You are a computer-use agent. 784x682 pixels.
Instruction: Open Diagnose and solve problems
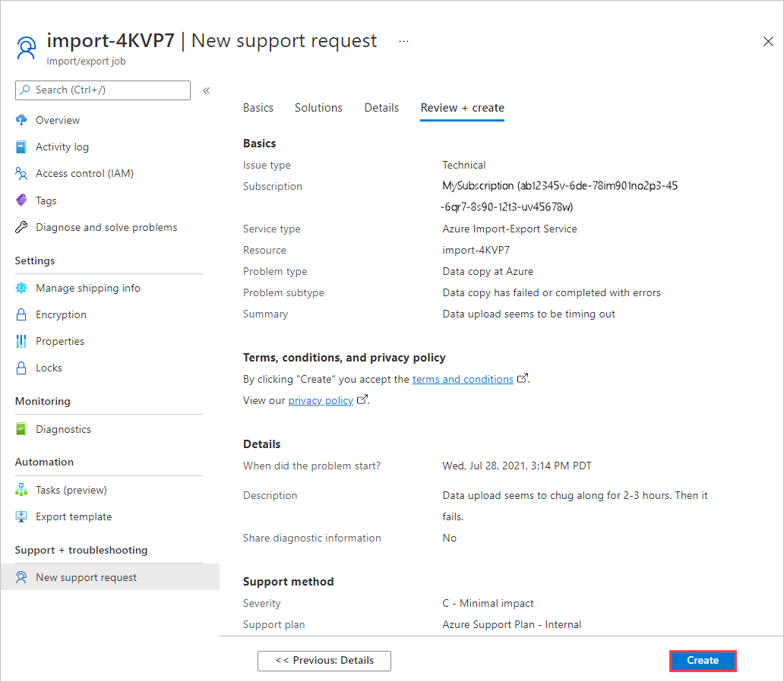(x=106, y=228)
